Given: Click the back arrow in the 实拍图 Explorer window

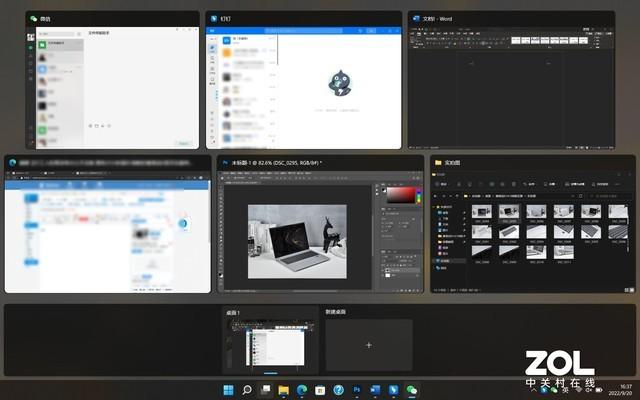Looking at the screenshot, I should pyautogui.click(x=436, y=196).
